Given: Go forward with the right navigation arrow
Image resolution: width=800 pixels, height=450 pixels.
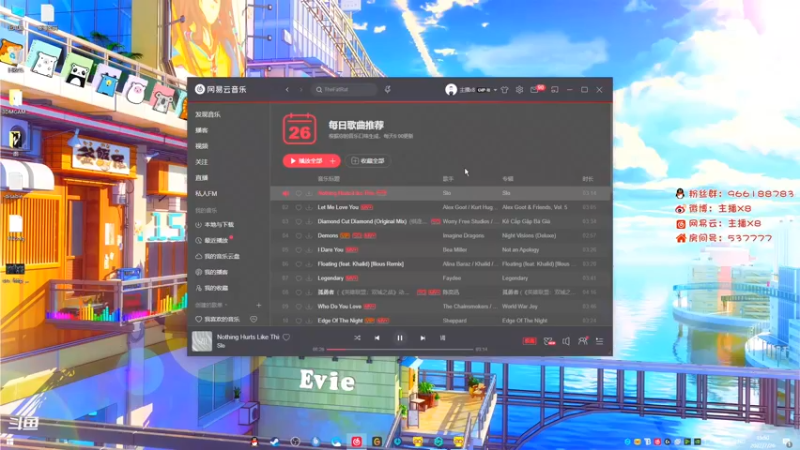Looking at the screenshot, I should 301,90.
